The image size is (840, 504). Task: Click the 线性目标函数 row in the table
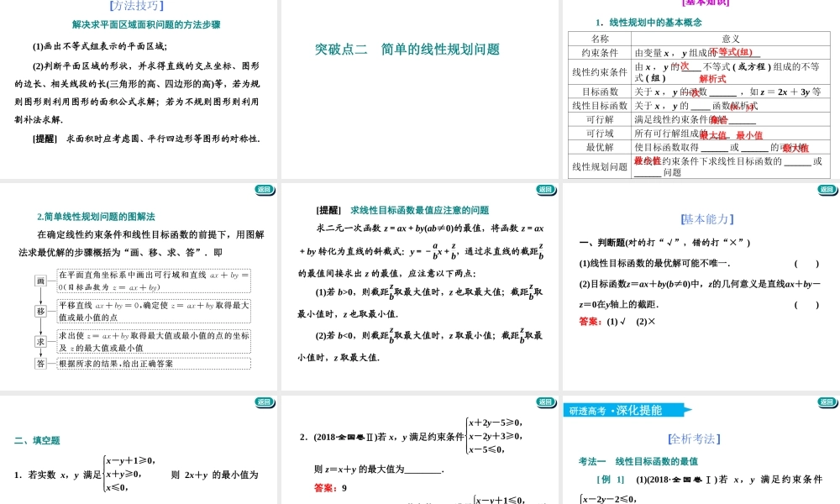click(599, 104)
